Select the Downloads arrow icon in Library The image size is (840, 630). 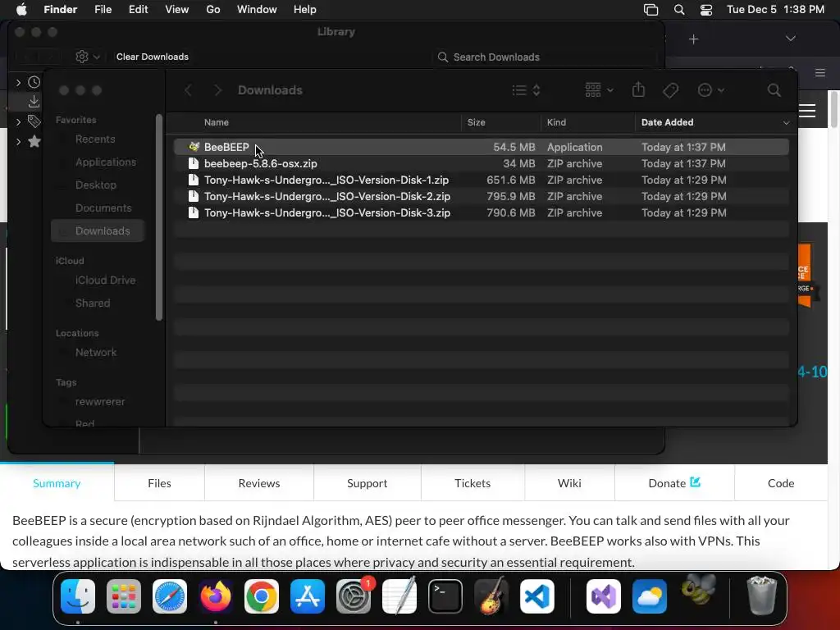[34, 101]
